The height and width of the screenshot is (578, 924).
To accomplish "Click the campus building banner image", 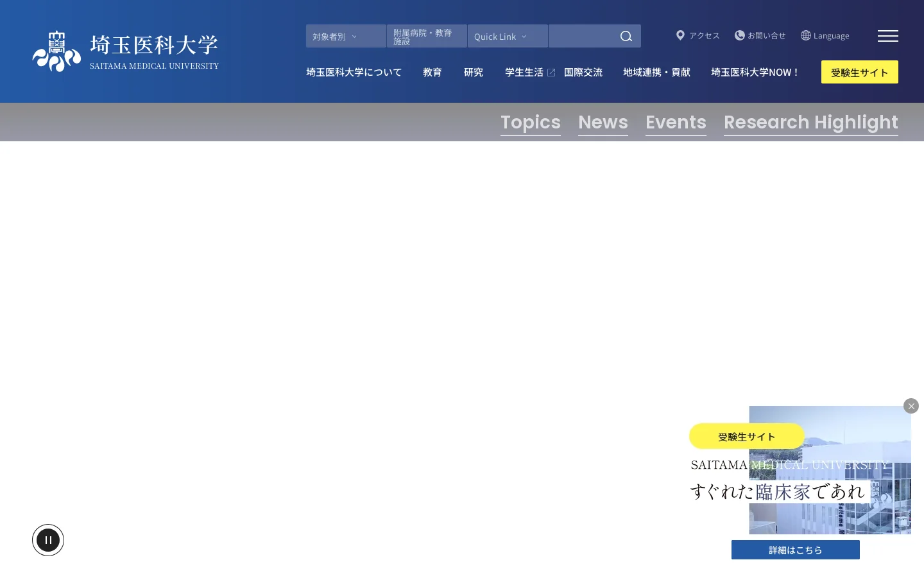I will pyautogui.click(x=830, y=470).
